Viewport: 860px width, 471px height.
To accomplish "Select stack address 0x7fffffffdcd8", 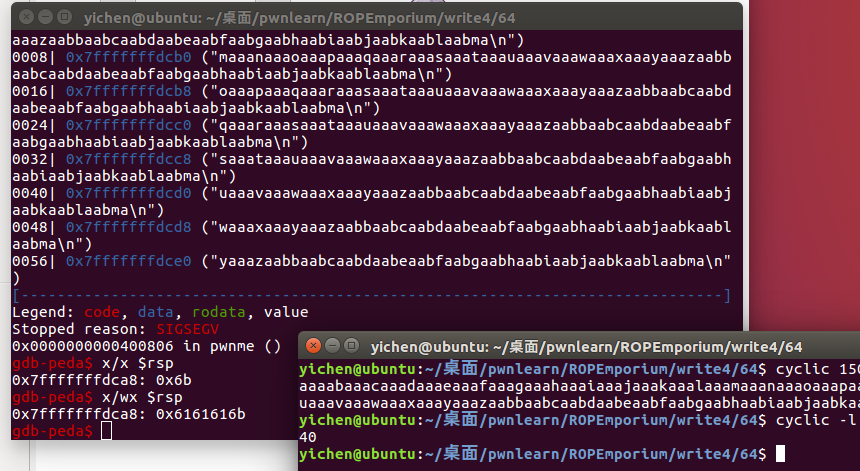I will [x=129, y=227].
